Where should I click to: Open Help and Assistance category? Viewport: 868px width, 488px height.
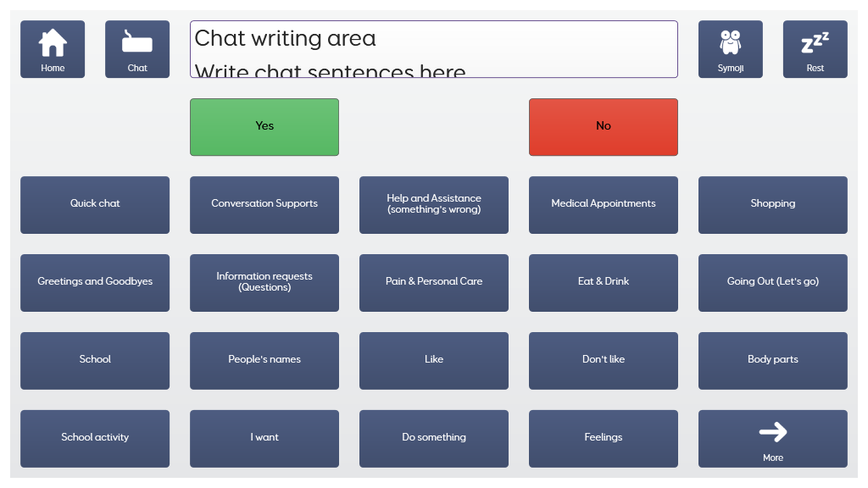pyautogui.click(x=434, y=205)
